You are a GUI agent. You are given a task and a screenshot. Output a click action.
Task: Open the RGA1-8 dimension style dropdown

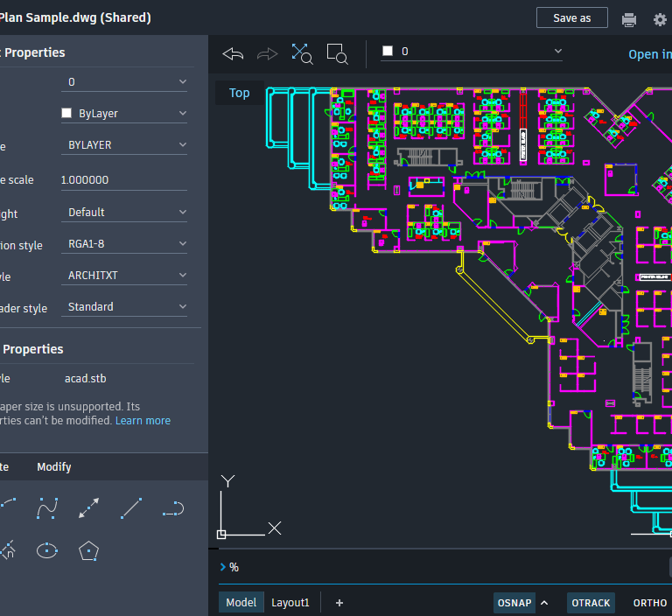tap(124, 244)
